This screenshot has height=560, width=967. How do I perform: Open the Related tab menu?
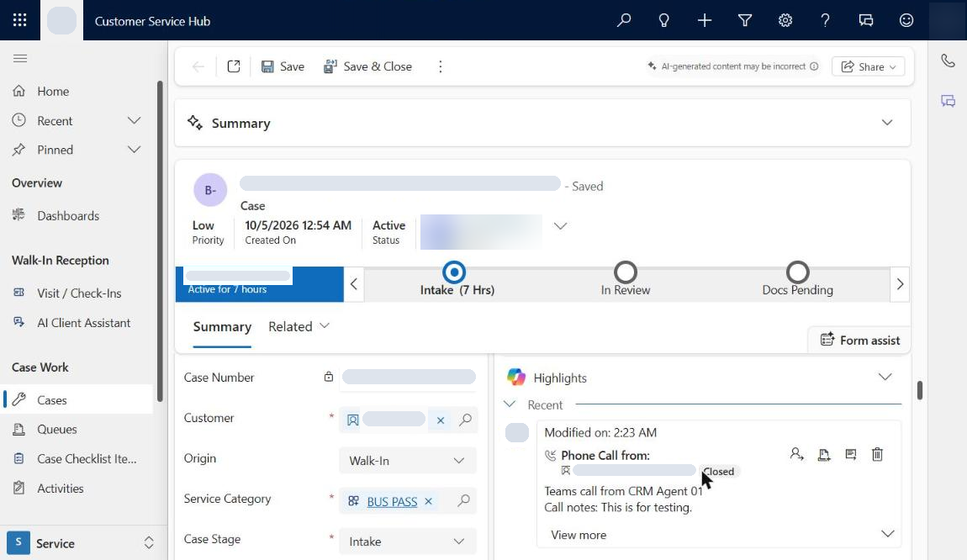click(299, 326)
